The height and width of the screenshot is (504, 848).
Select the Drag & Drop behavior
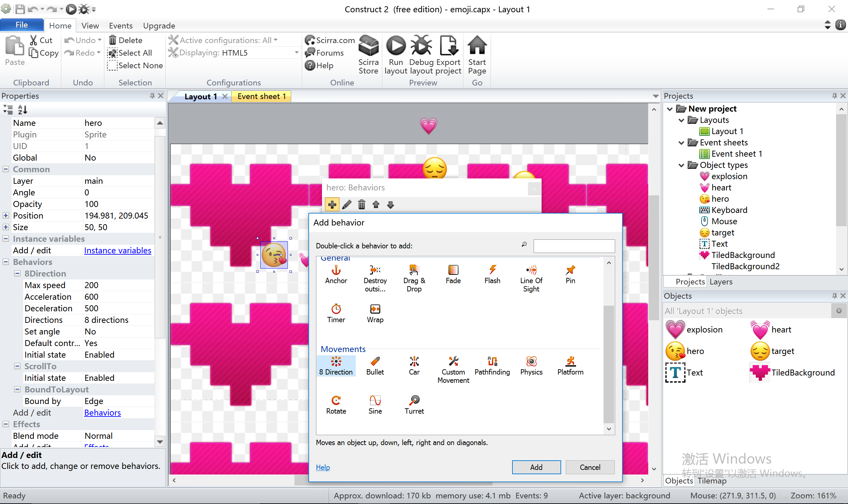point(414,279)
